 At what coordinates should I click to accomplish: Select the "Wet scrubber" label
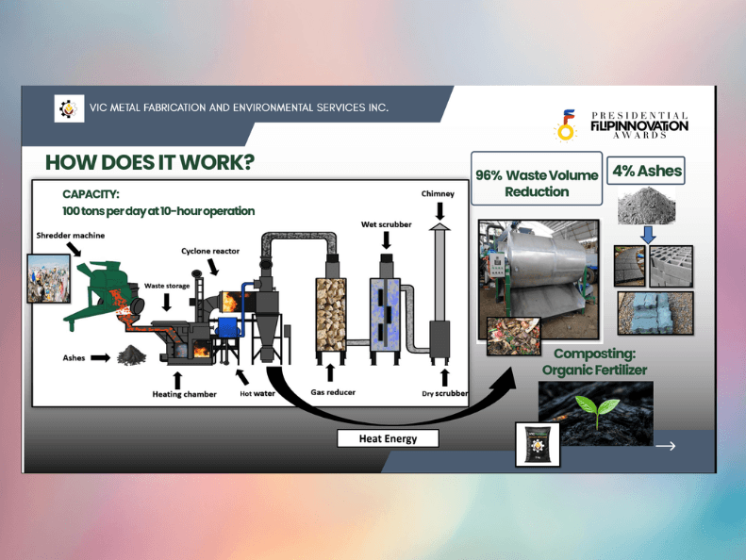click(x=387, y=224)
